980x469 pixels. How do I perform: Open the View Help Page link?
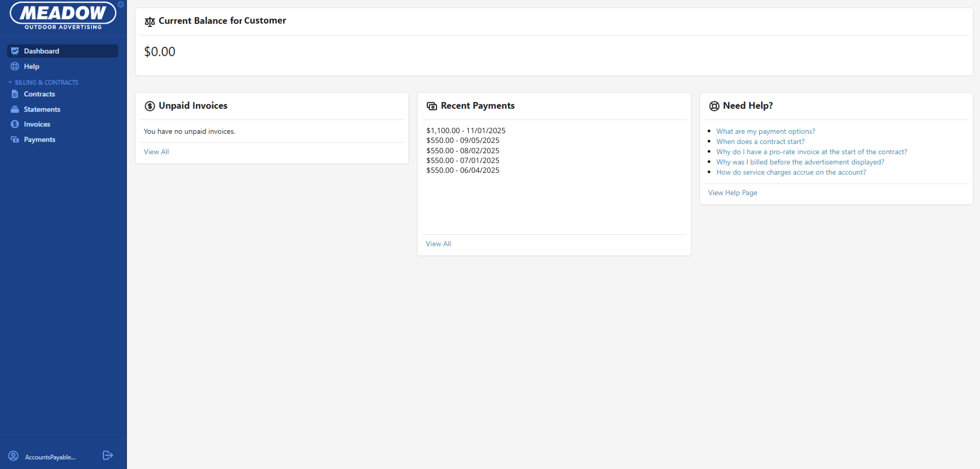pos(732,192)
